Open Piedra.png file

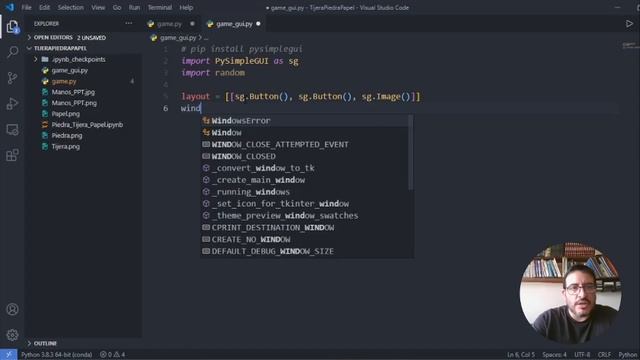(x=67, y=136)
